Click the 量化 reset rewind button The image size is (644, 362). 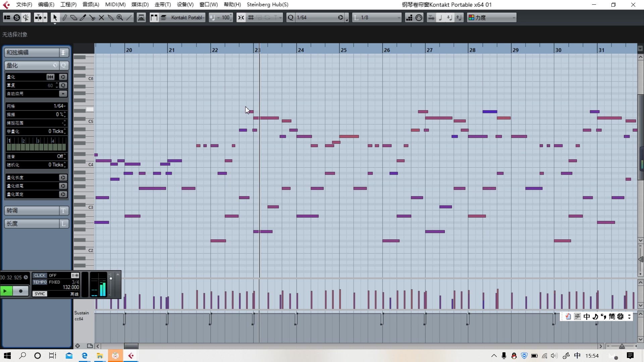tap(50, 77)
